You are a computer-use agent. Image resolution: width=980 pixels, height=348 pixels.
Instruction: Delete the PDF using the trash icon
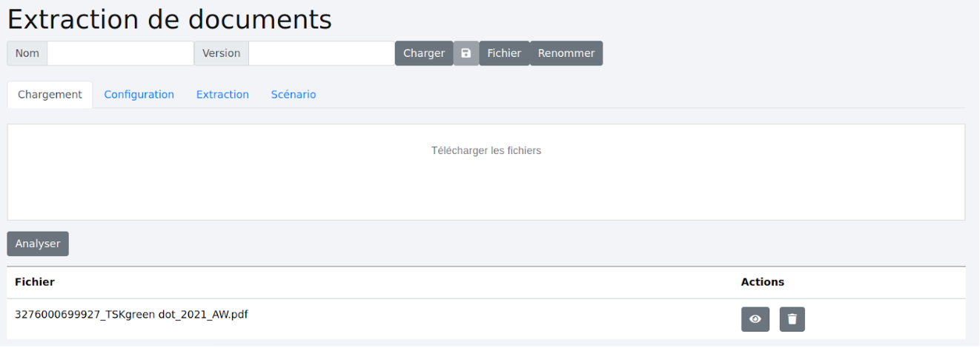coord(792,319)
